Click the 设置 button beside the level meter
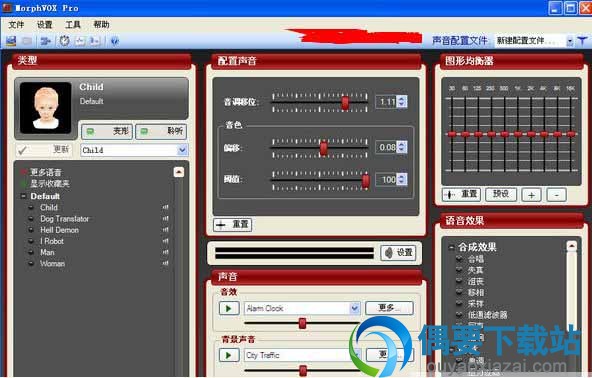Viewport: 592px width, 378px height. 398,253
